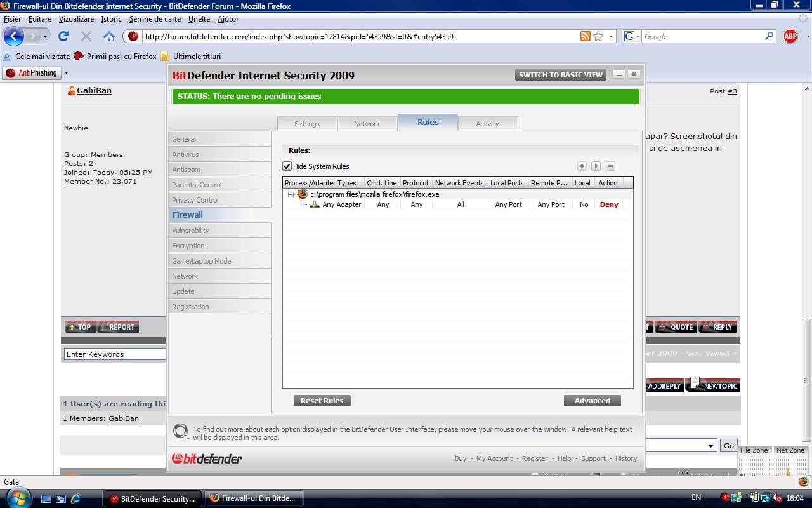Subscribe via RSS feed icon in address bar

click(x=586, y=36)
